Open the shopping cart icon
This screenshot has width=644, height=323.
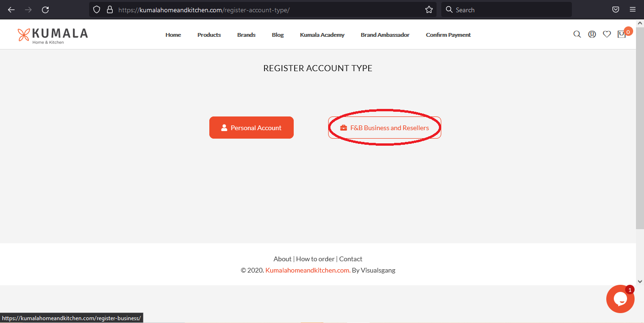[x=622, y=34]
